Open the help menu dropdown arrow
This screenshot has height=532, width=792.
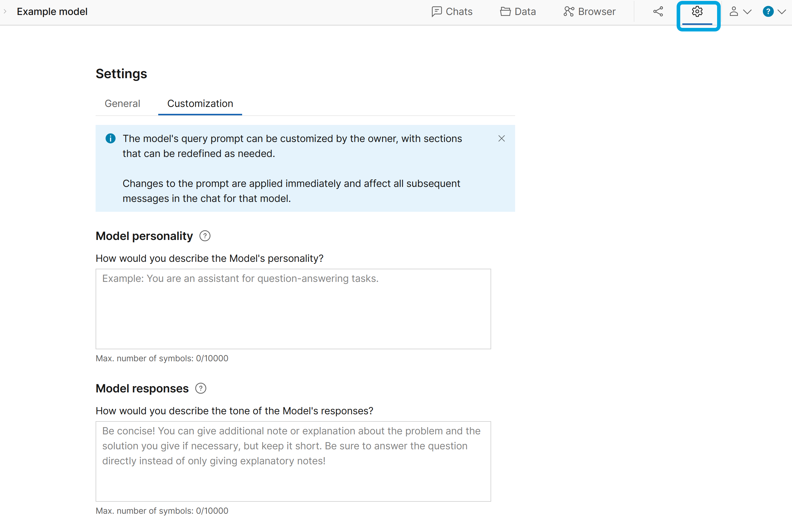click(x=782, y=12)
